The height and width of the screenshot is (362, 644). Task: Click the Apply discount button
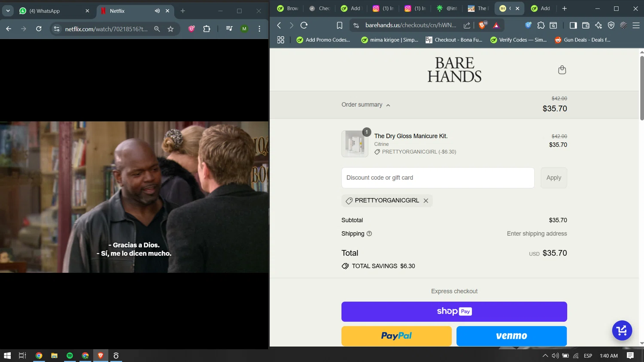tap(553, 178)
